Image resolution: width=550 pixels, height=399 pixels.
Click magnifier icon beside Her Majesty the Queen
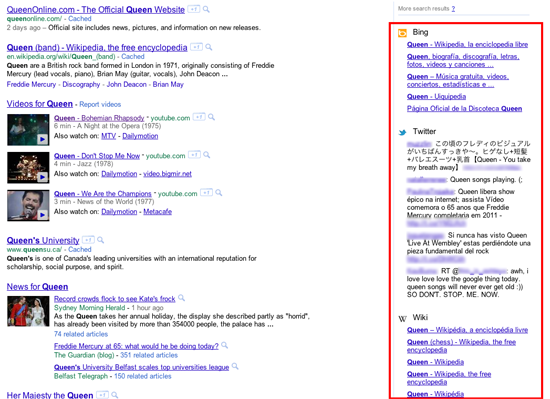114,395
